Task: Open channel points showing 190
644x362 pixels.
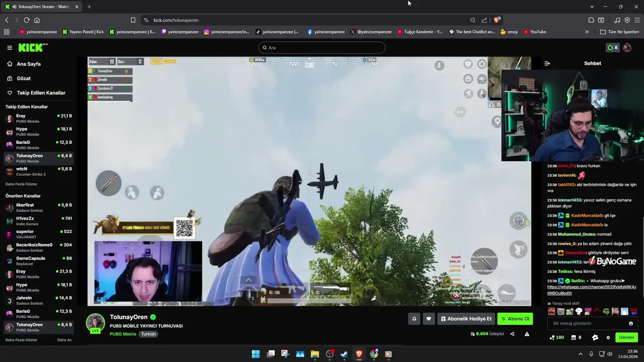Action: point(556,337)
